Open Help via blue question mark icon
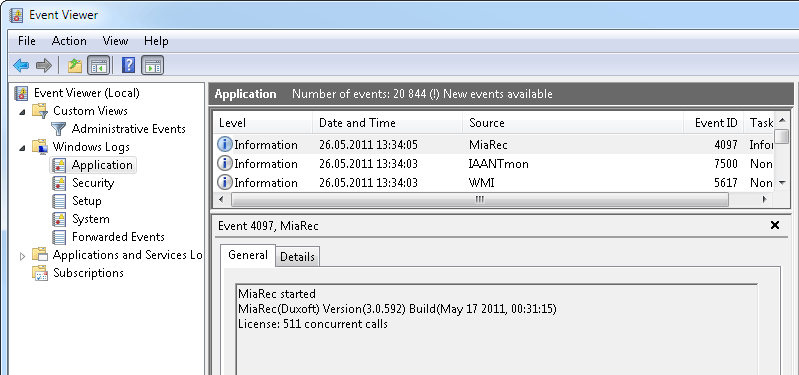The width and height of the screenshot is (799, 375). click(129, 65)
